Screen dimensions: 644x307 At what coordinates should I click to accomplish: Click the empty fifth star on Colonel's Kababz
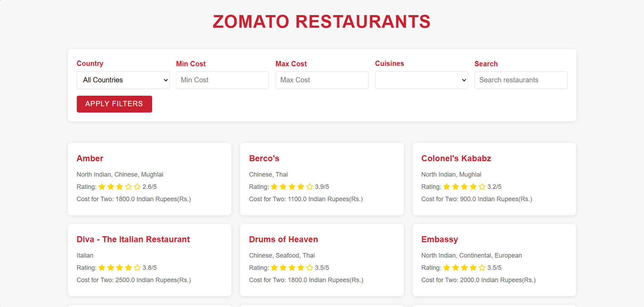tap(482, 187)
